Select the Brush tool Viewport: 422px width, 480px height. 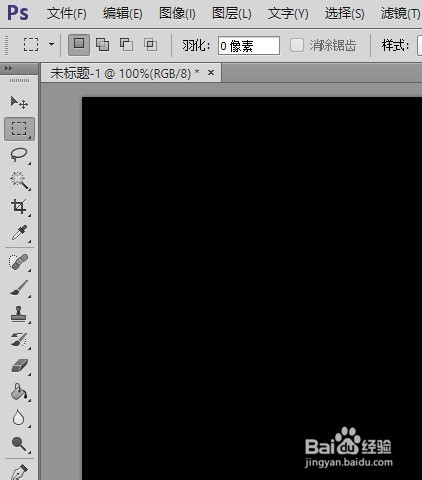pos(19,288)
